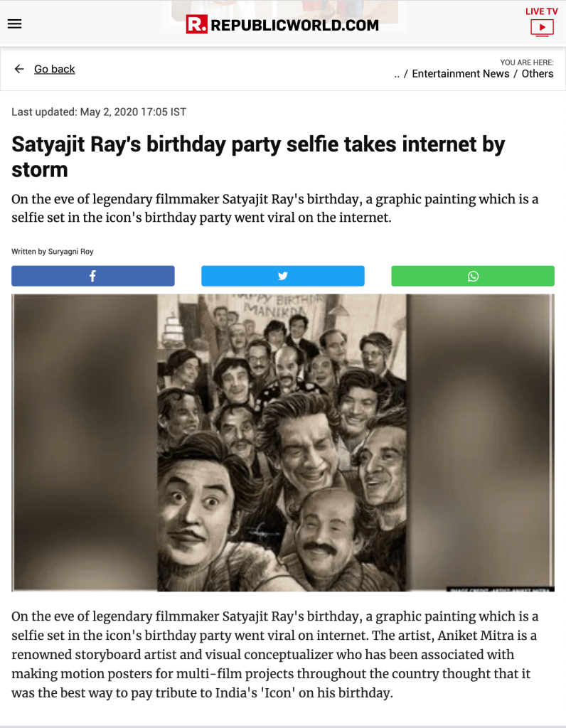Click the 'Go back' link
Screen dimensions: 566x728
tap(55, 69)
